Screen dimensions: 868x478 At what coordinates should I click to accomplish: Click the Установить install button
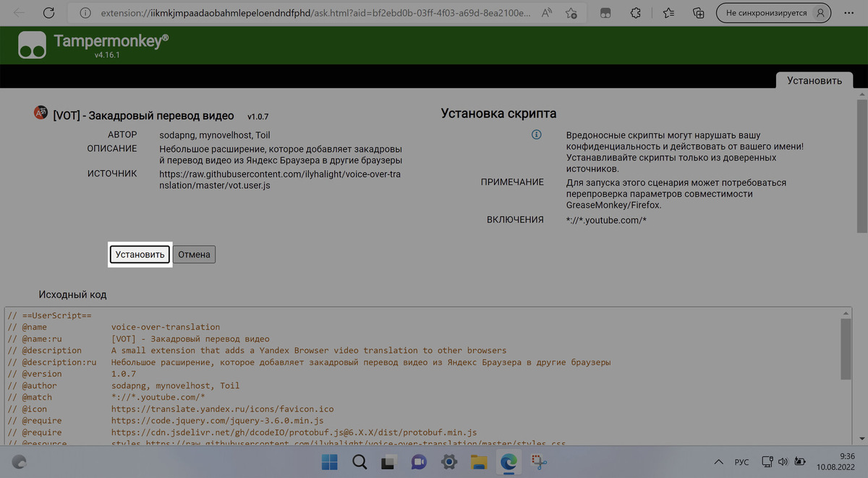point(140,255)
